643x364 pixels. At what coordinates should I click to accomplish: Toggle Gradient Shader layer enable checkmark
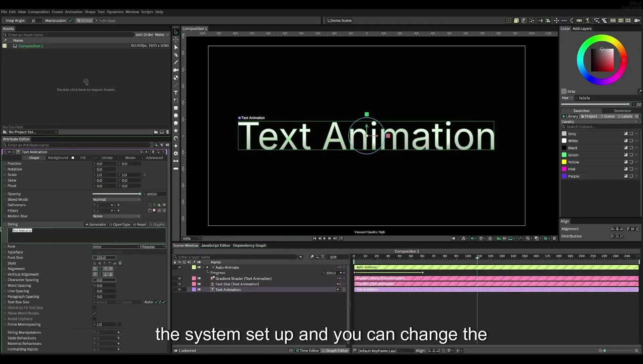180,278
